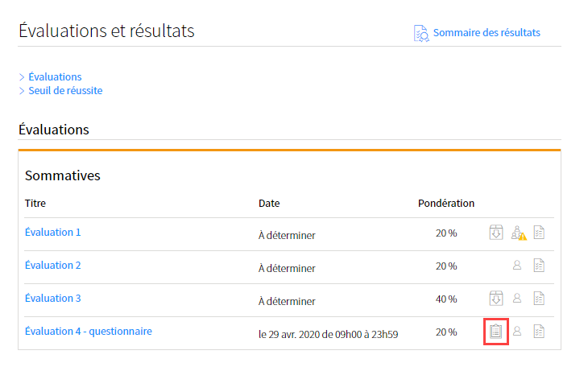This screenshot has height=367, width=588.
Task: Open the results checklist icon for Évaluation 1
Action: tap(539, 233)
